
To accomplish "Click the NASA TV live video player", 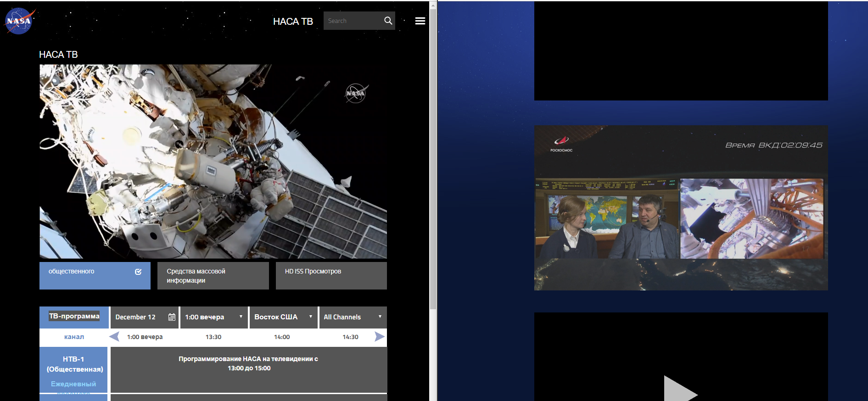I will [x=213, y=162].
